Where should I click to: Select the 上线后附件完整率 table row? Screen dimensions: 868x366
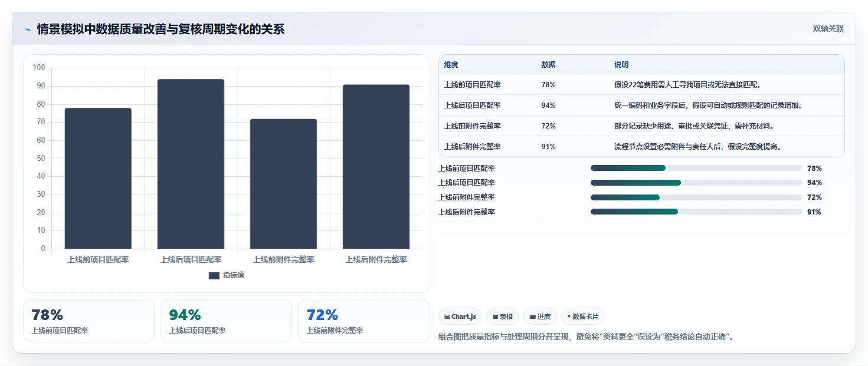coord(641,147)
